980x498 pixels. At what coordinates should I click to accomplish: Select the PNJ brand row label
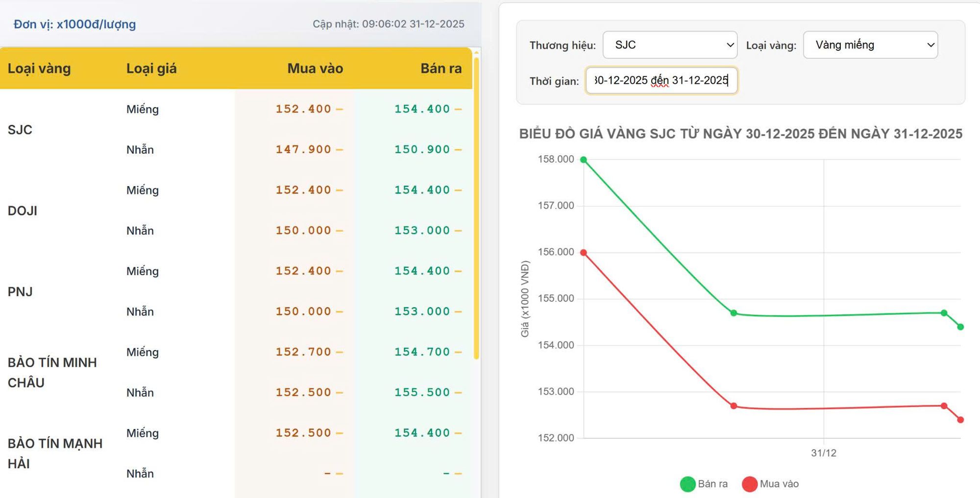pyautogui.click(x=20, y=292)
